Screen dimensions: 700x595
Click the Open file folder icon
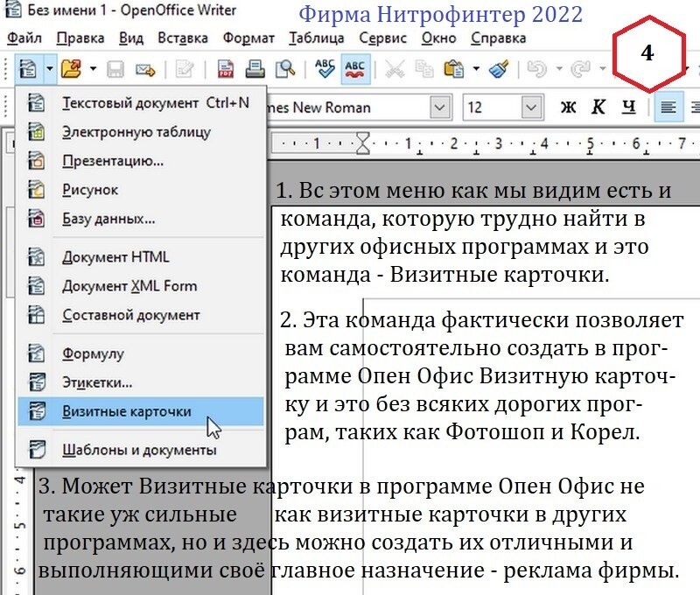[71, 69]
